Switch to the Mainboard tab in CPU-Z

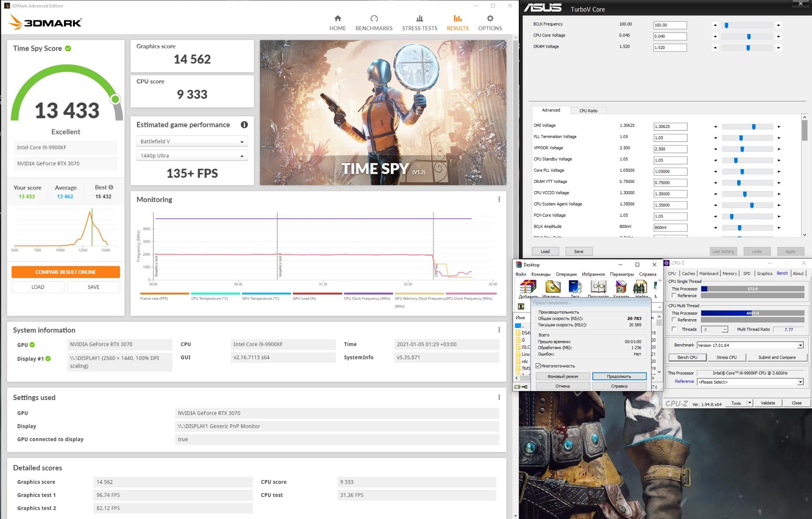pyautogui.click(x=709, y=273)
